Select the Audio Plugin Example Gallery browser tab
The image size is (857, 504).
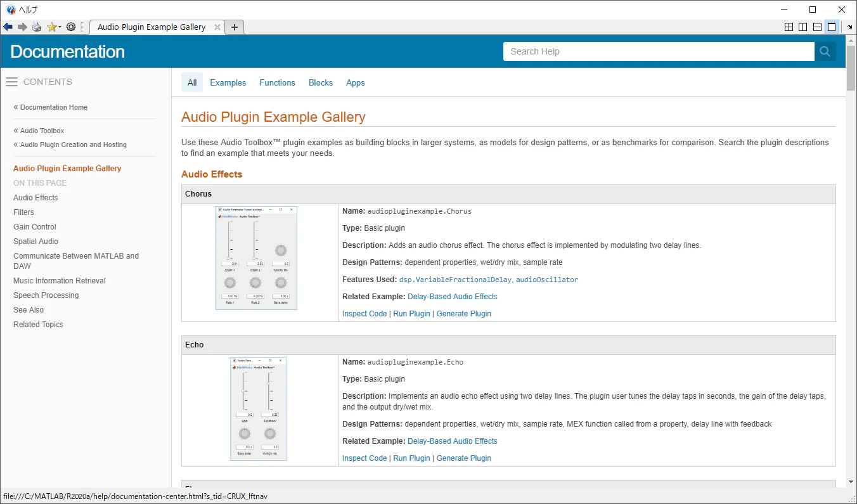pyautogui.click(x=157, y=27)
